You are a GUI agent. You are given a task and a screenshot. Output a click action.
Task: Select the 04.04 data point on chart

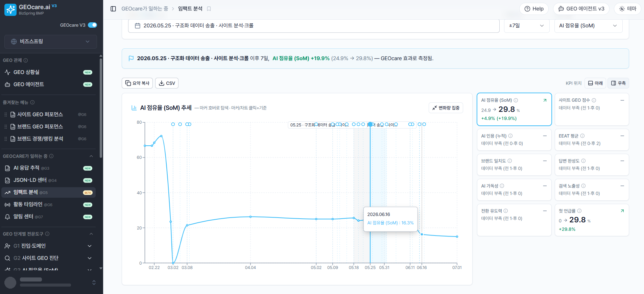251,217
